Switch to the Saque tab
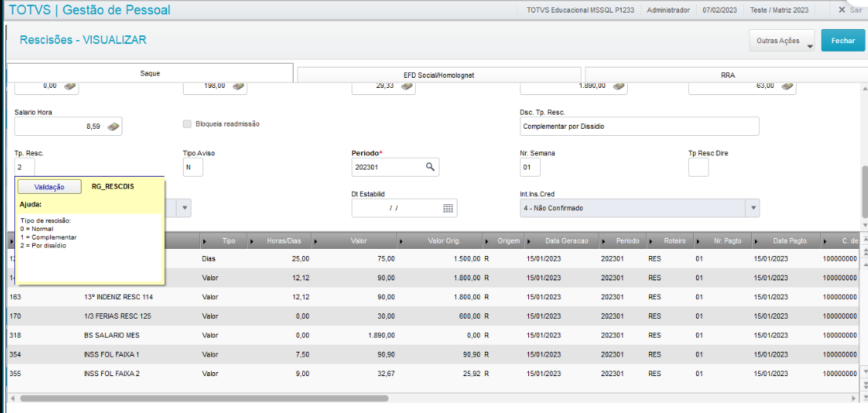 tap(149, 73)
